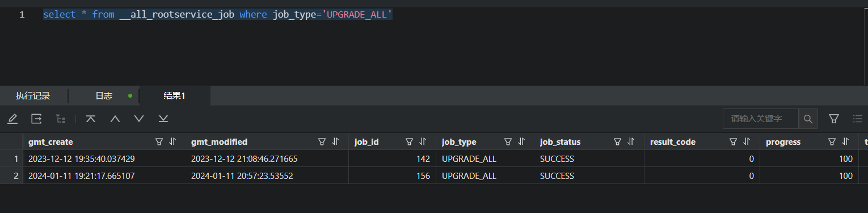Image resolution: width=868 pixels, height=213 pixels.
Task: Click the tree-structure view icon in results toolbar
Action: tap(61, 119)
